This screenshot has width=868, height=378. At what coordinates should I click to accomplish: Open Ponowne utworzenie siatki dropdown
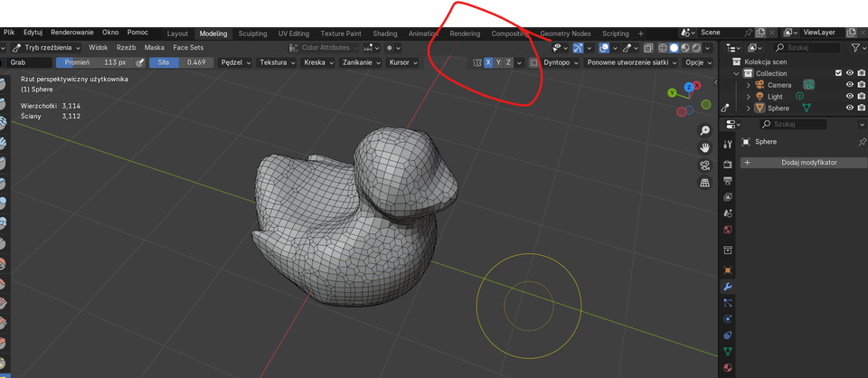(x=632, y=62)
